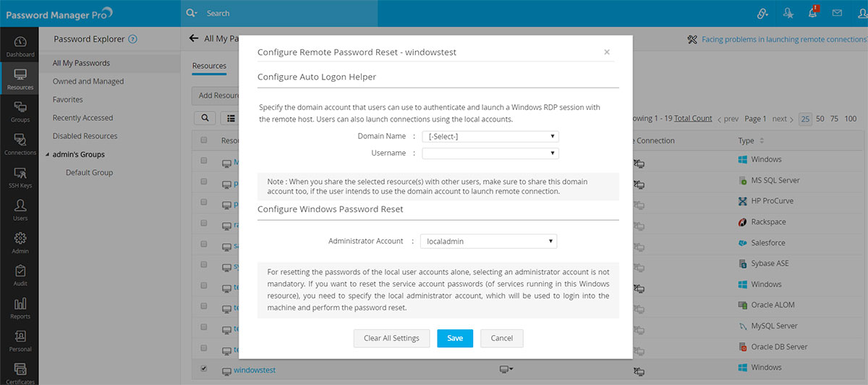Open the Domain Name dropdown
Viewport: 868px width, 385px height.
[x=490, y=136]
